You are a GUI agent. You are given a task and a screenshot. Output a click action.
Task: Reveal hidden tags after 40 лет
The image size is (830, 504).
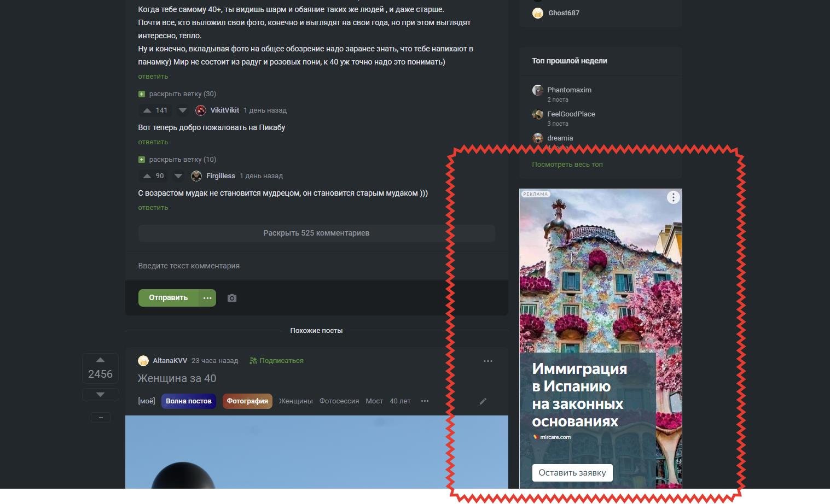(425, 401)
